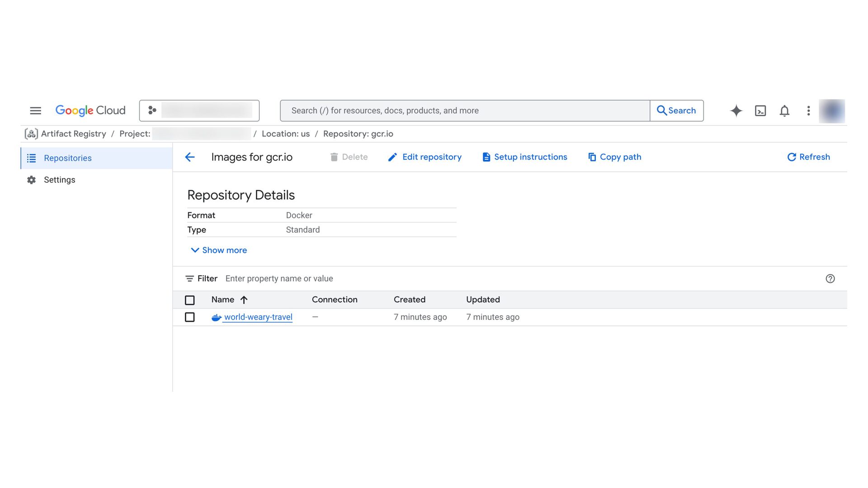Open the project picker dropdown
Viewport: 868px width, 488px height.
pyautogui.click(x=199, y=111)
